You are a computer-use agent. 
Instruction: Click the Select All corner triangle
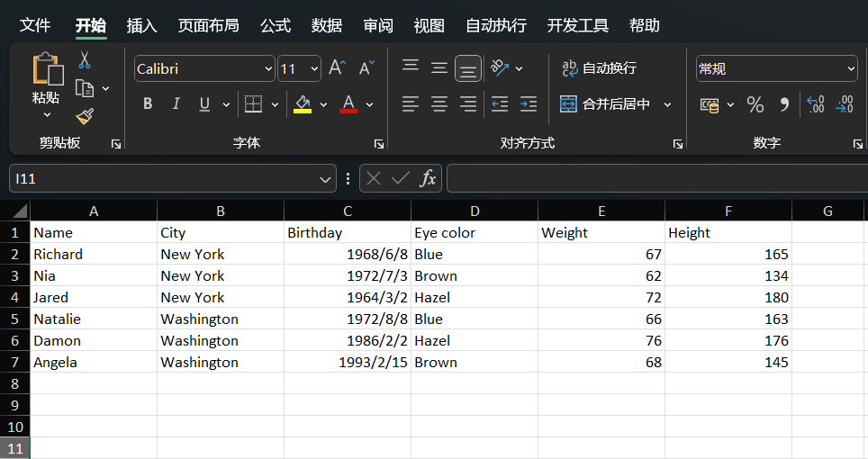pyautogui.click(x=20, y=211)
